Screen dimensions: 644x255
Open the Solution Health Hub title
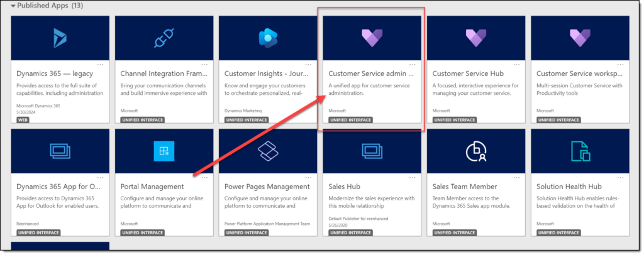pos(569,187)
